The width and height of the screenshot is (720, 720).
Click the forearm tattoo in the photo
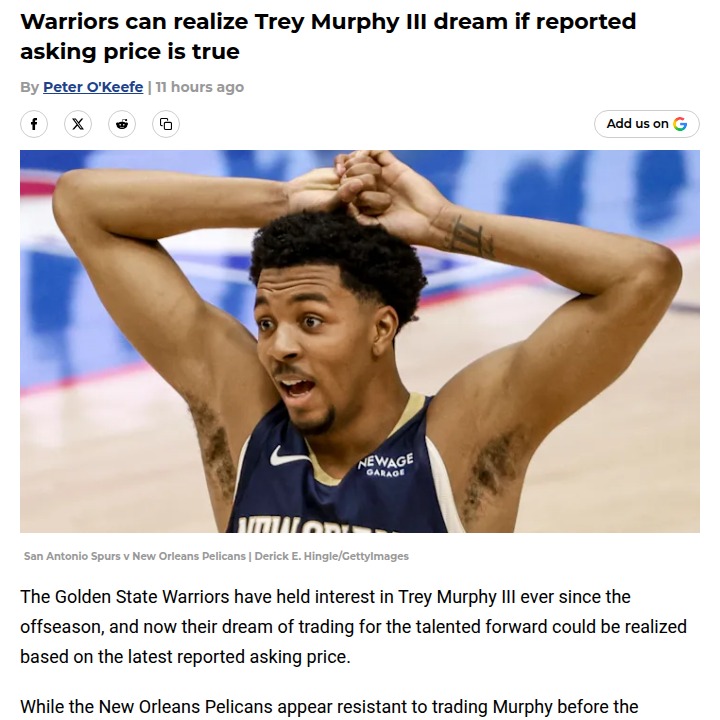tap(470, 236)
